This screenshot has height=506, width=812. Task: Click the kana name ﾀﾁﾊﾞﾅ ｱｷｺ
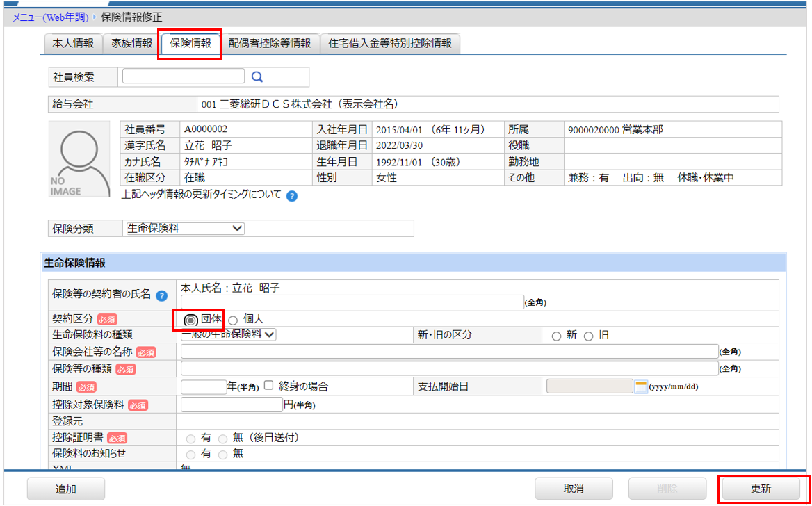(206, 162)
